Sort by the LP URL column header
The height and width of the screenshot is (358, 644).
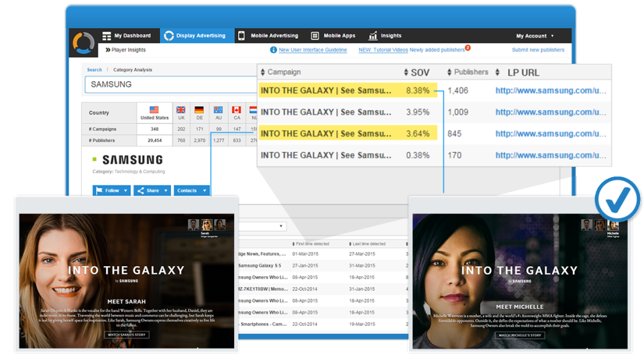[517, 72]
